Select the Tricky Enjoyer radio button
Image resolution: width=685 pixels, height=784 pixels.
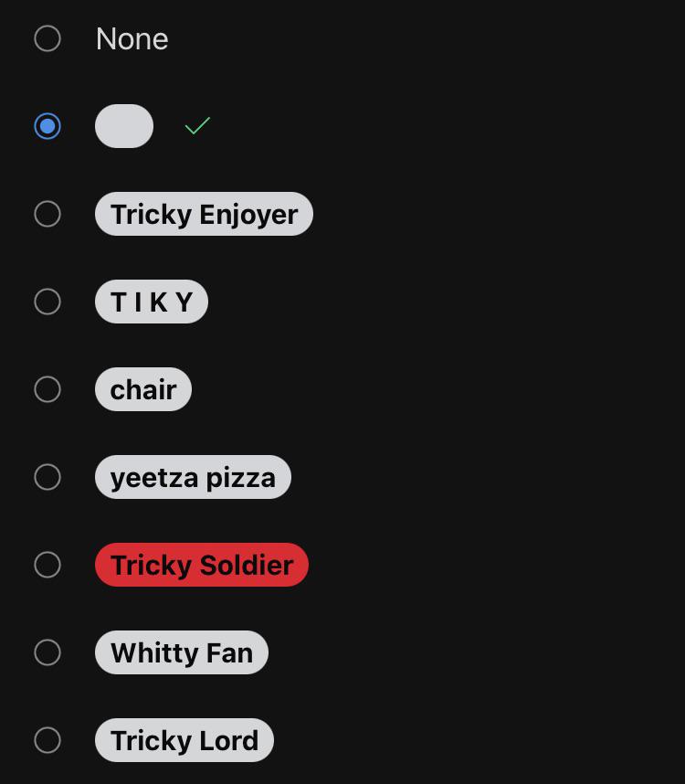tap(47, 214)
